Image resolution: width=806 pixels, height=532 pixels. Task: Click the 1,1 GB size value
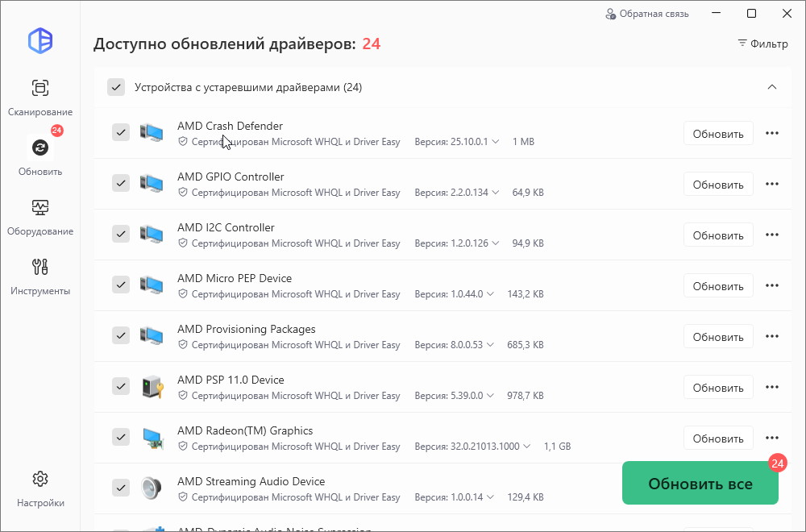point(557,447)
